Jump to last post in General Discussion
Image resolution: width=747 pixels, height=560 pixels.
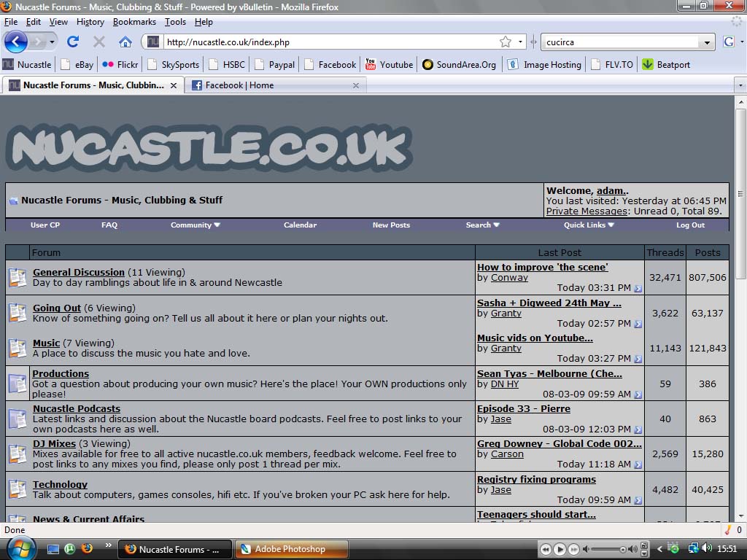(638, 289)
